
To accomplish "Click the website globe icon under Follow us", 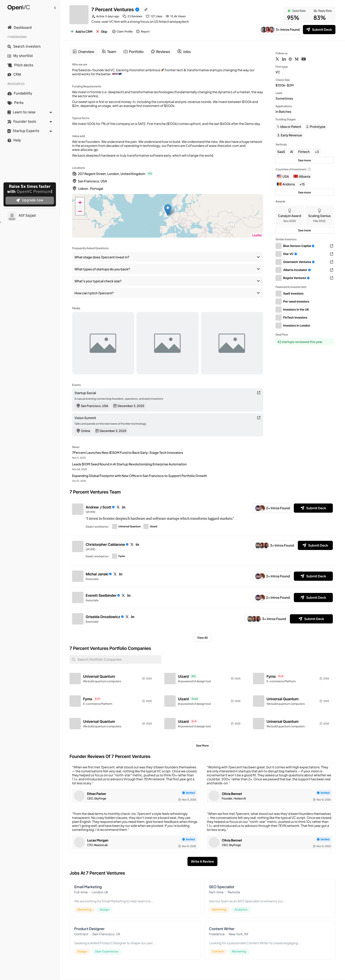I will click(x=290, y=59).
